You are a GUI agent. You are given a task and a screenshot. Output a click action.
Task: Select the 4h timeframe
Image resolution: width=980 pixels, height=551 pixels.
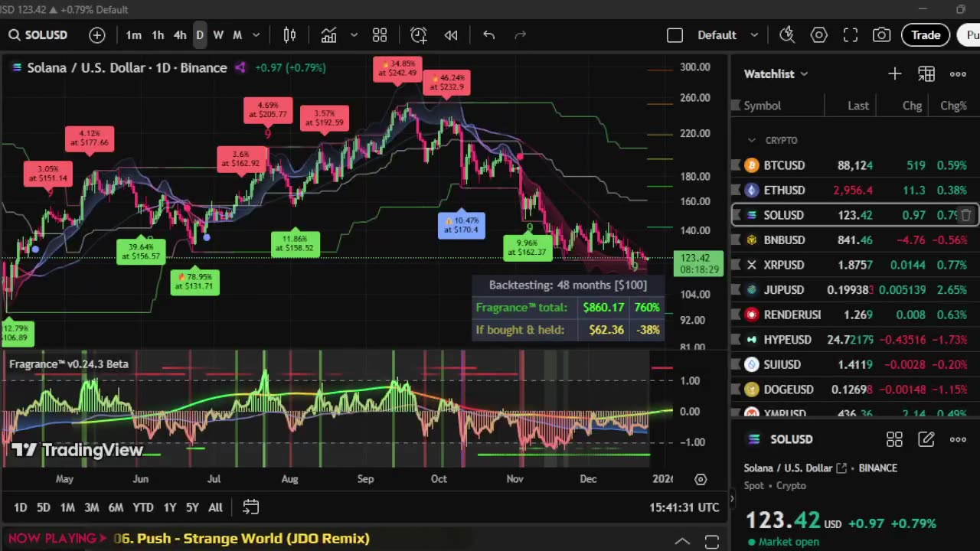180,35
